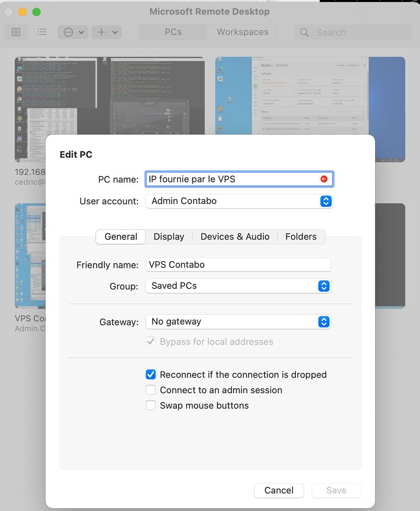Toggle Bypass for local addresses checkbox
The width and height of the screenshot is (420, 511).
click(151, 342)
